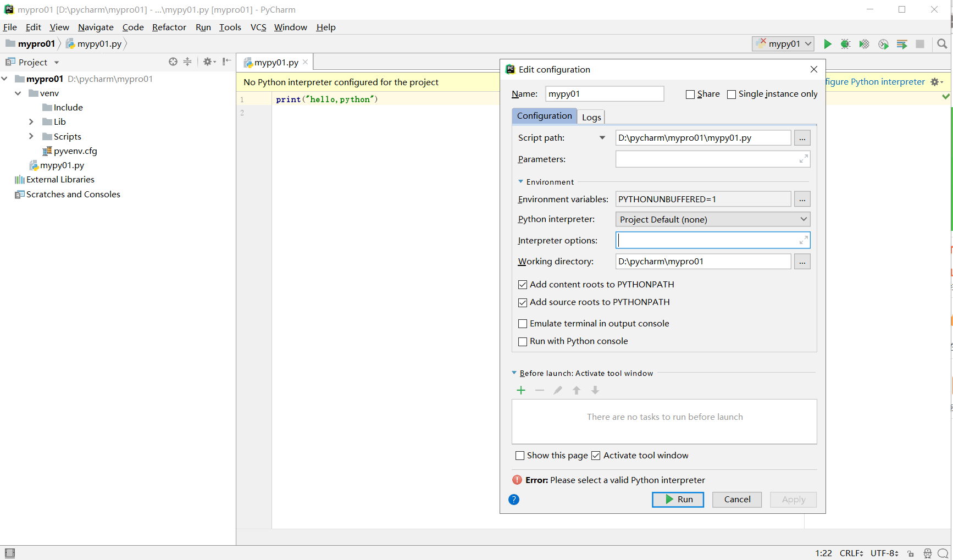Enable Single instance only checkbox

(x=732, y=95)
